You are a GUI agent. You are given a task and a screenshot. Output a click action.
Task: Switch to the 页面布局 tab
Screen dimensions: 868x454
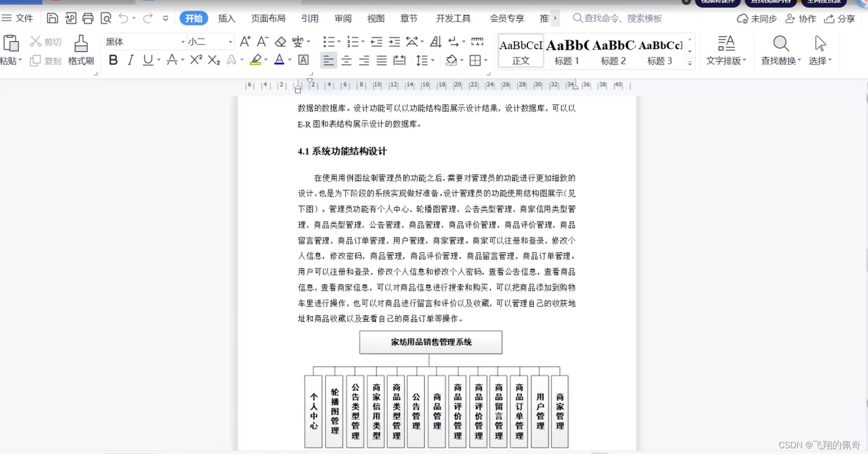point(268,18)
